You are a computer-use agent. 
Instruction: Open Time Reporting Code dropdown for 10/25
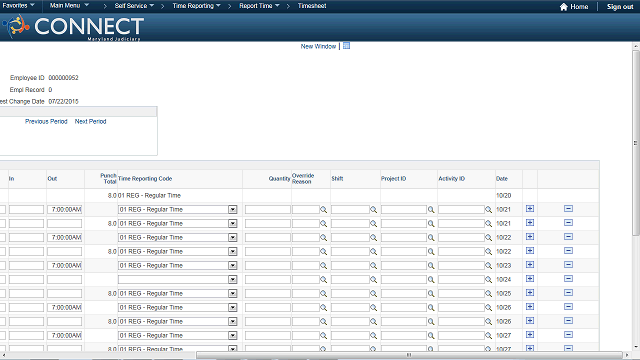pos(232,293)
